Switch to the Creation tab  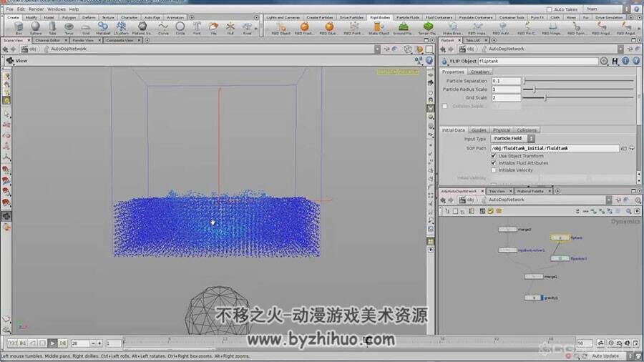click(x=479, y=72)
